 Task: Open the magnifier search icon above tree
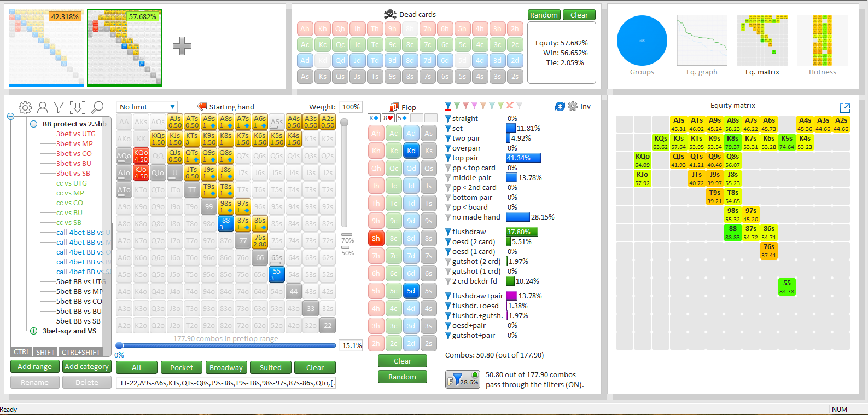point(97,107)
